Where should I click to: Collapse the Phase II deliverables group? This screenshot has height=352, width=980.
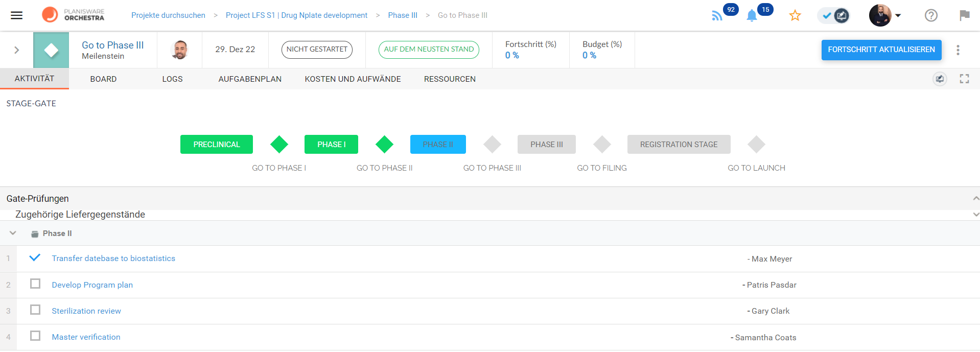point(13,233)
